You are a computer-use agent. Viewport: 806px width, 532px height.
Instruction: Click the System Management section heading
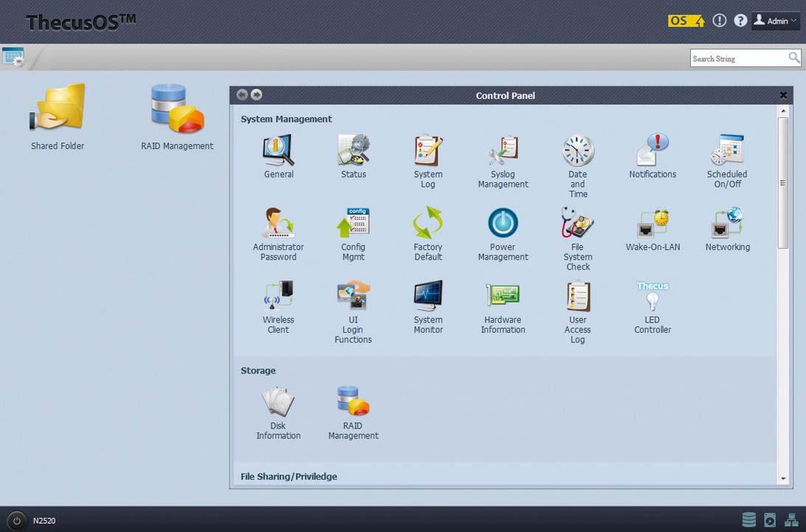[x=286, y=119]
